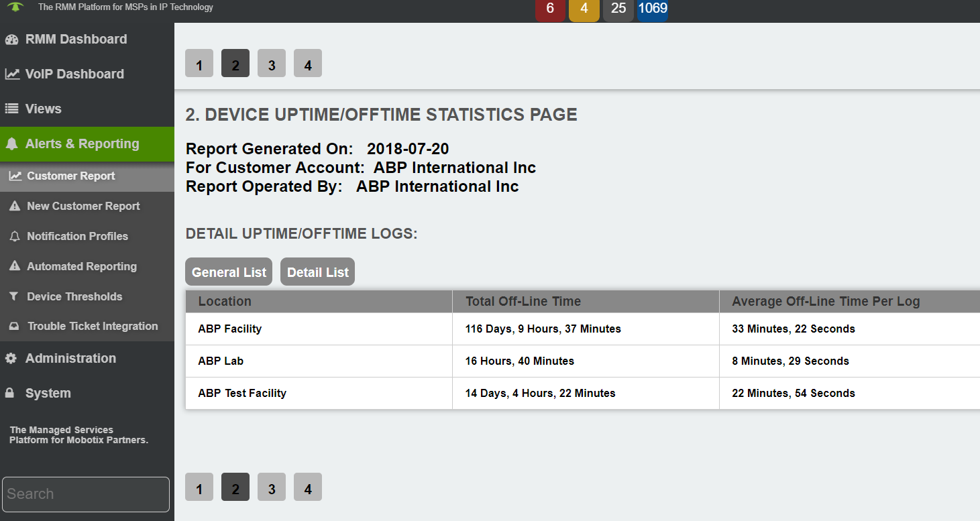Click the RMM Dashboard gauge icon
The image size is (980, 521).
[x=11, y=40]
